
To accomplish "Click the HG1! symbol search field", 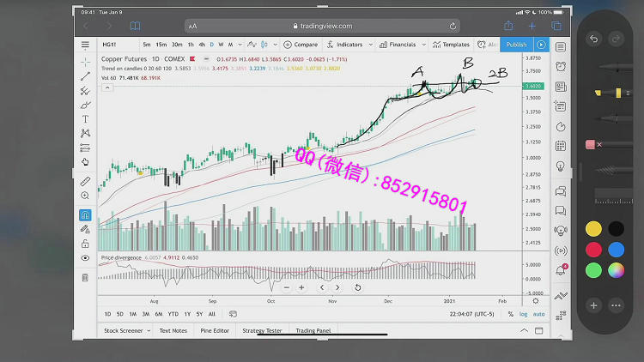I will 112,45.
